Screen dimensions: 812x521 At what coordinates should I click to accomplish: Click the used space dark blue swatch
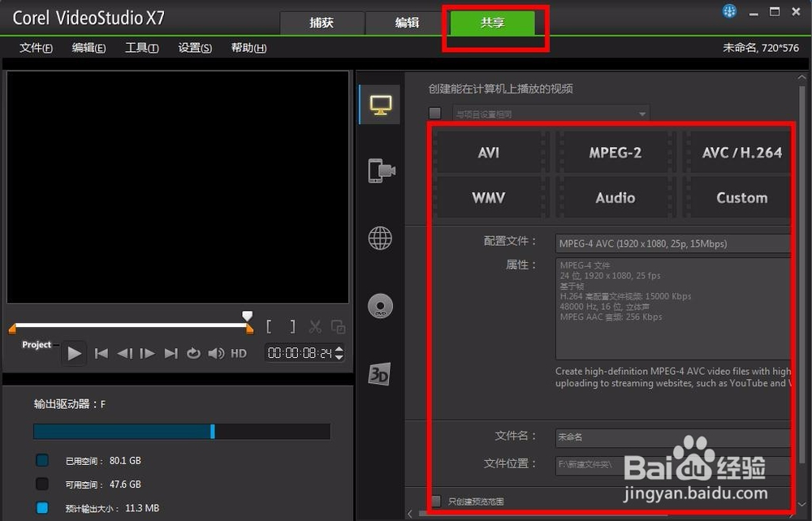42,460
